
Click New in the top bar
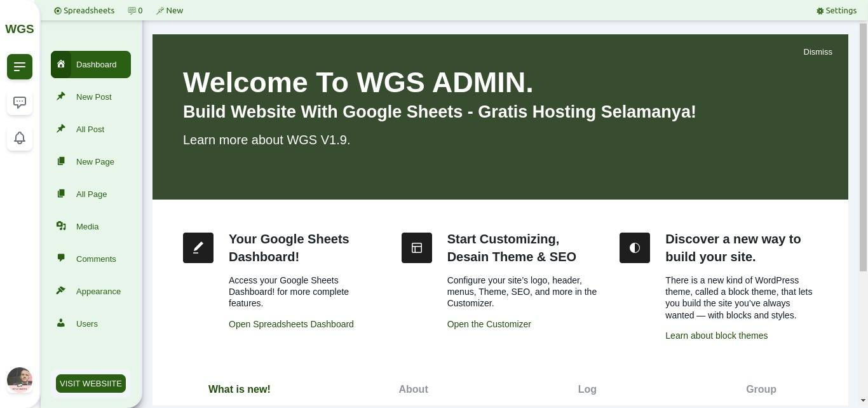170,10
